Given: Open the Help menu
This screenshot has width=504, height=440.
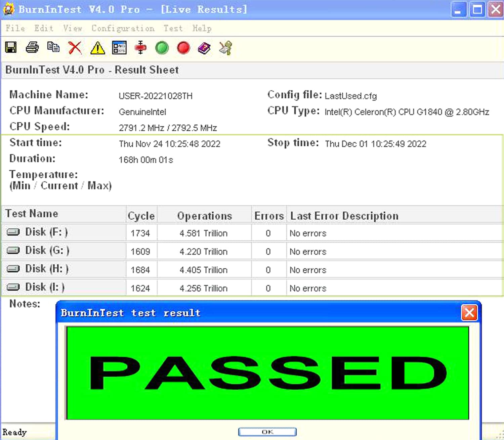Looking at the screenshot, I should [x=202, y=29].
